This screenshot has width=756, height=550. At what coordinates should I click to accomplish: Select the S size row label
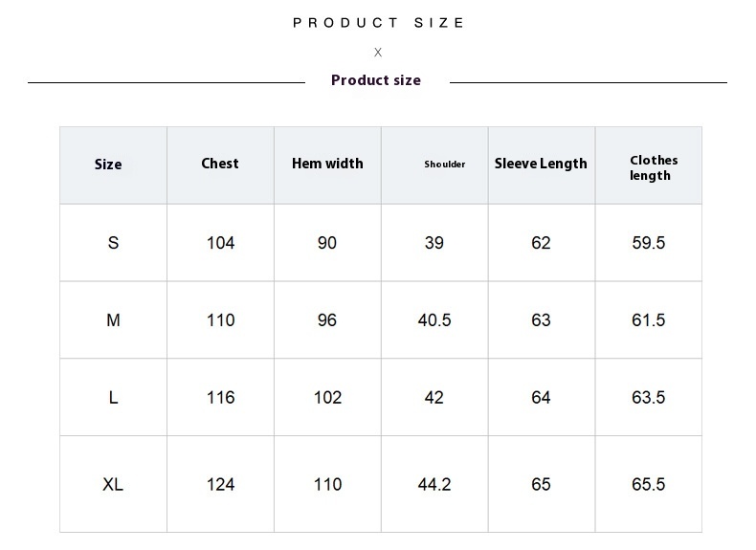(x=113, y=242)
